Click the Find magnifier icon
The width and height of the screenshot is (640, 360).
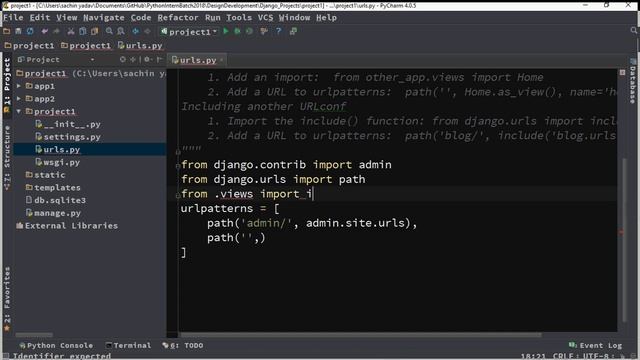tap(109, 31)
